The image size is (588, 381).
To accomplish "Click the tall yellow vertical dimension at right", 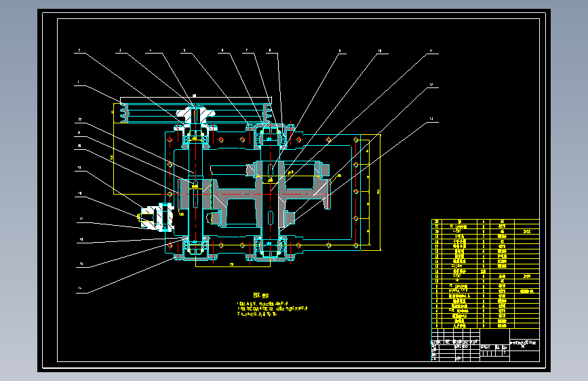I will coord(380,192).
